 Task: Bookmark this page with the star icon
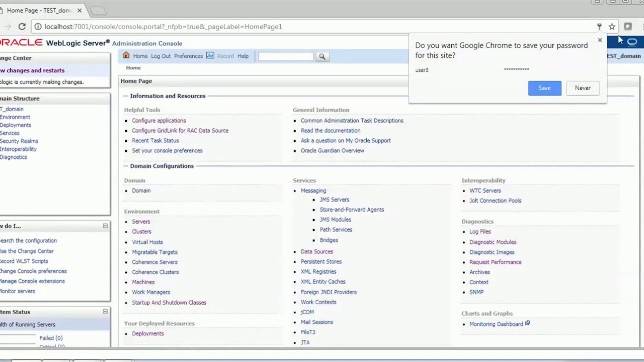pos(612,27)
